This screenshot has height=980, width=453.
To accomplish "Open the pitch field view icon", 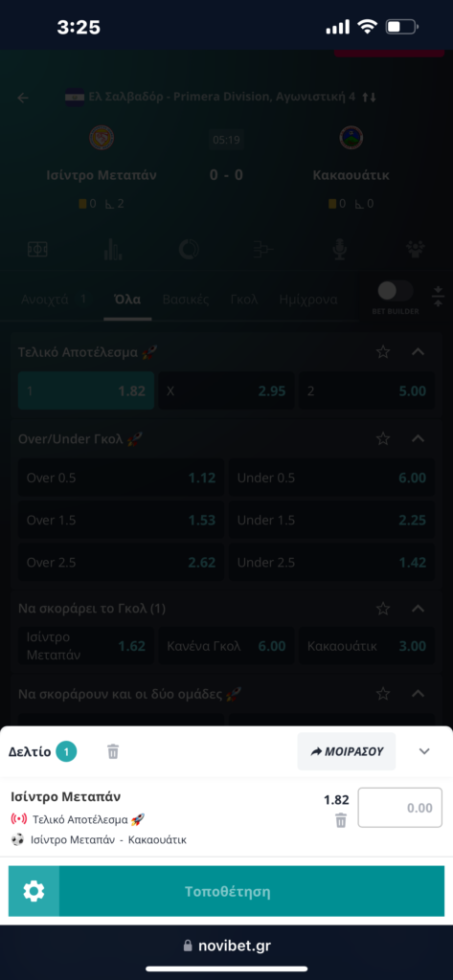I will [x=37, y=250].
